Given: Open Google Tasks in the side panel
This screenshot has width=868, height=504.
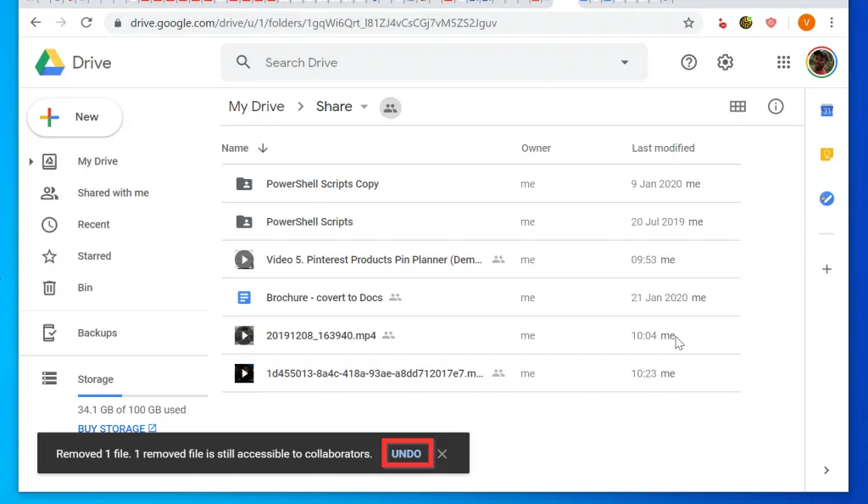Looking at the screenshot, I should click(x=826, y=199).
